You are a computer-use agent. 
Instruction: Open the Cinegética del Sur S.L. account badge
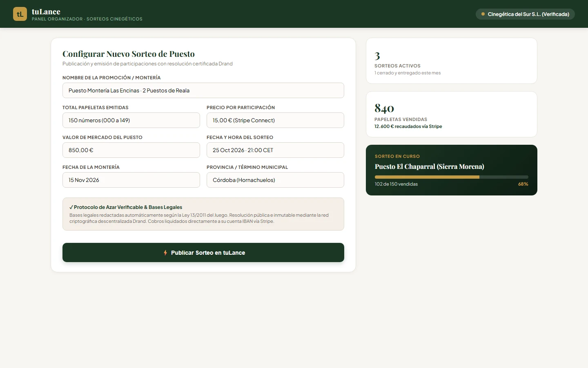tap(525, 14)
